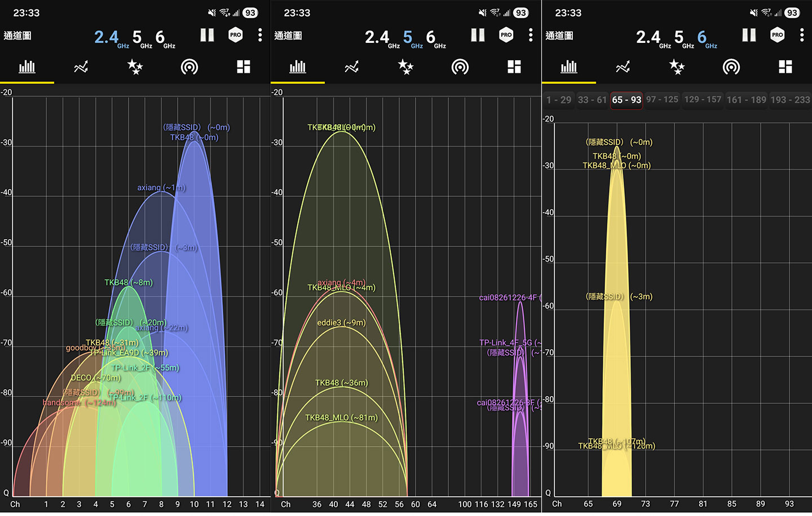Open the three-dot menu on the 6 GHz screen
This screenshot has height=516, width=812.
pyautogui.click(x=801, y=35)
